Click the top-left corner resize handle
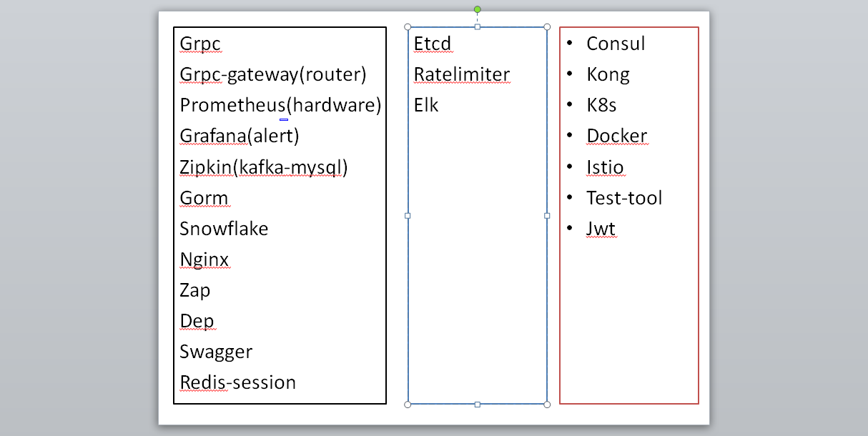Screen dimensions: 868x436 pyautogui.click(x=408, y=27)
